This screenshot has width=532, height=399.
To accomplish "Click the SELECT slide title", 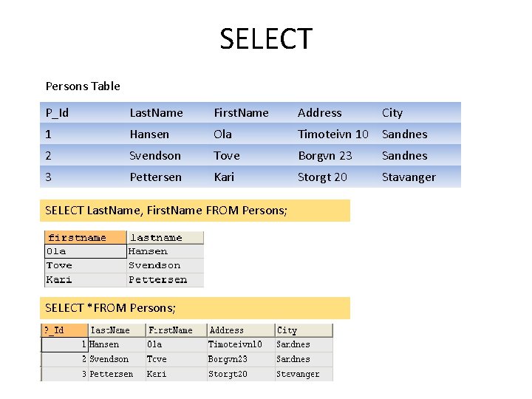I will pyautogui.click(x=266, y=38).
